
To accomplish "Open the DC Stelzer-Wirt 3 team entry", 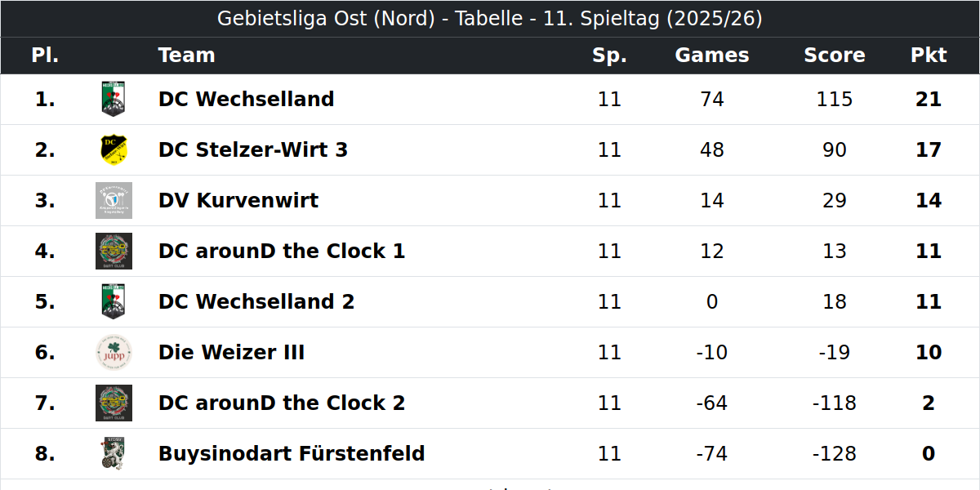I will (x=253, y=149).
